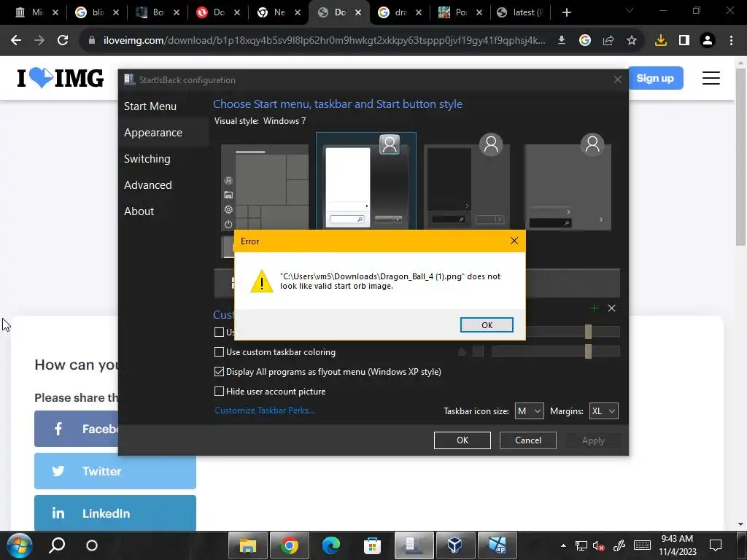Click the muted volume tray icon
The image size is (747, 560).
pyautogui.click(x=599, y=545)
